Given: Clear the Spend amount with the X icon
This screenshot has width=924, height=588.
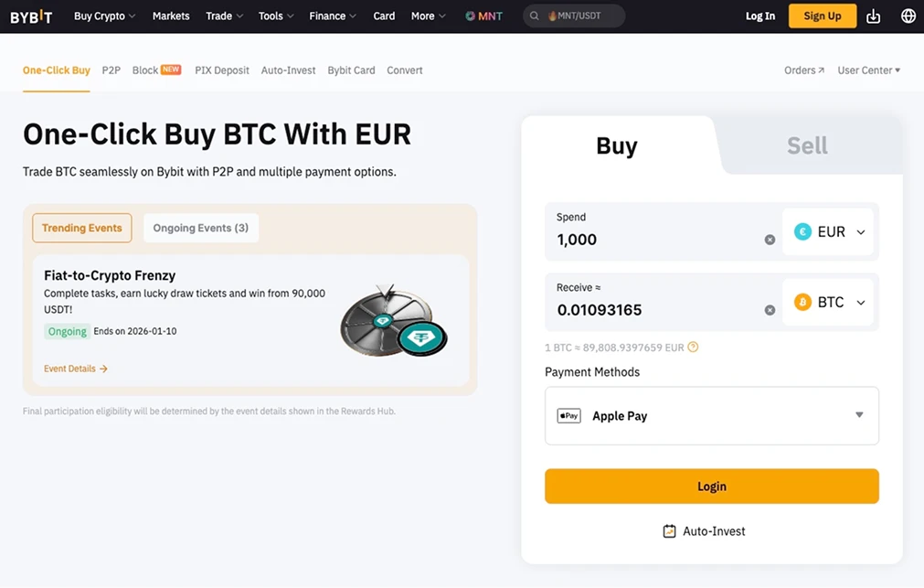Looking at the screenshot, I should 770,240.
